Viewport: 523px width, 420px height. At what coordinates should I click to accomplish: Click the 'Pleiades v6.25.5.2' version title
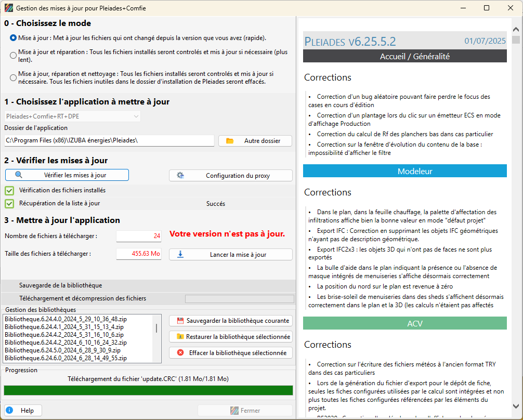pos(350,42)
